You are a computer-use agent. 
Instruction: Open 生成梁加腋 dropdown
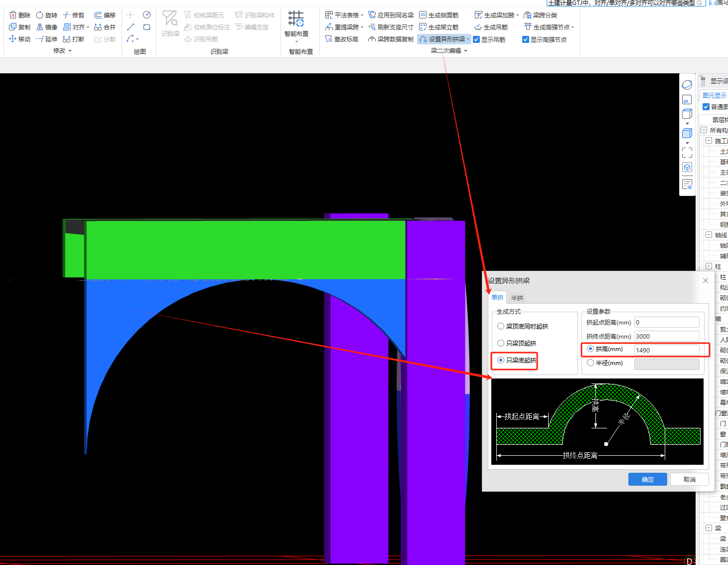click(517, 15)
